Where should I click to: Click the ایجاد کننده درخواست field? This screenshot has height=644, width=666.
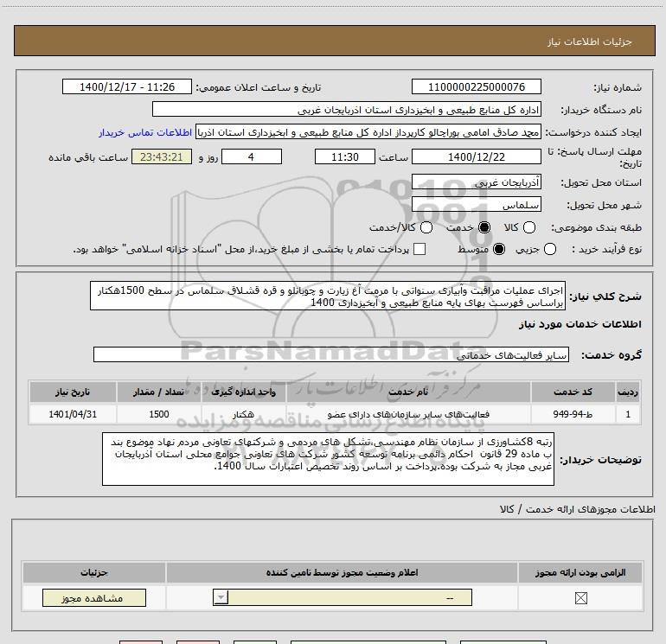coord(368,132)
